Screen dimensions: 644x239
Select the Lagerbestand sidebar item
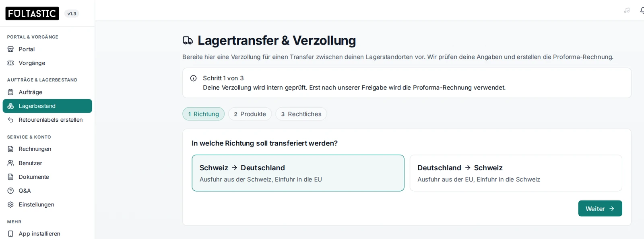(47, 106)
